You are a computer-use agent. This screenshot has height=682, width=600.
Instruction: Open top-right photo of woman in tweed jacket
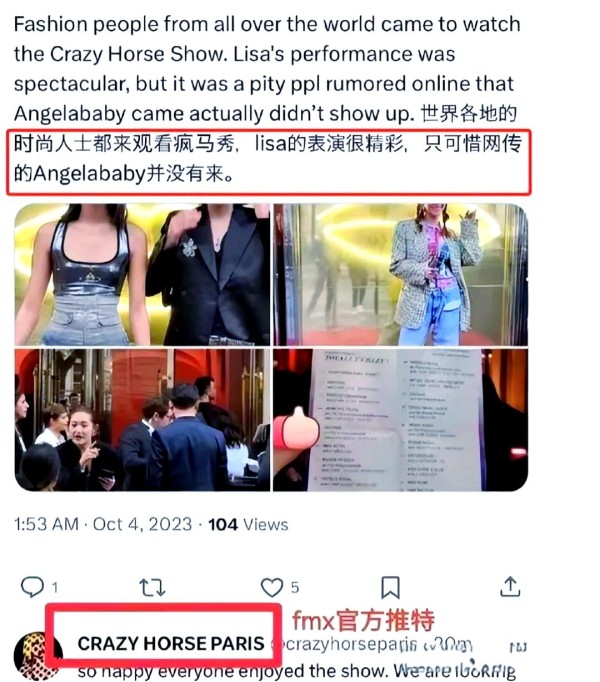(400, 275)
